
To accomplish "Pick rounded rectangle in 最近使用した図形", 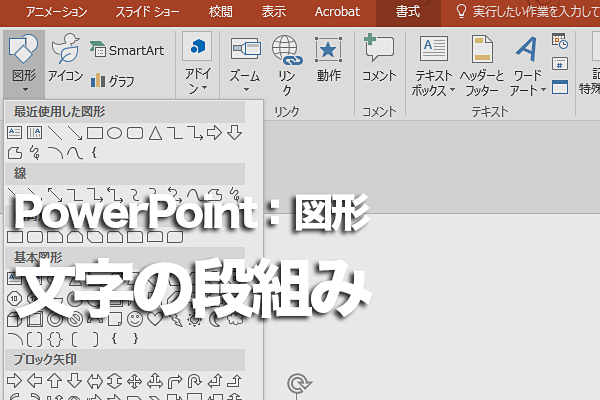I will click(135, 133).
